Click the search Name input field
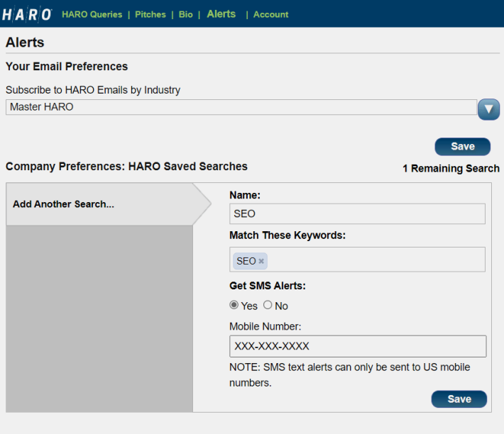This screenshot has width=504, height=434. pos(357,214)
